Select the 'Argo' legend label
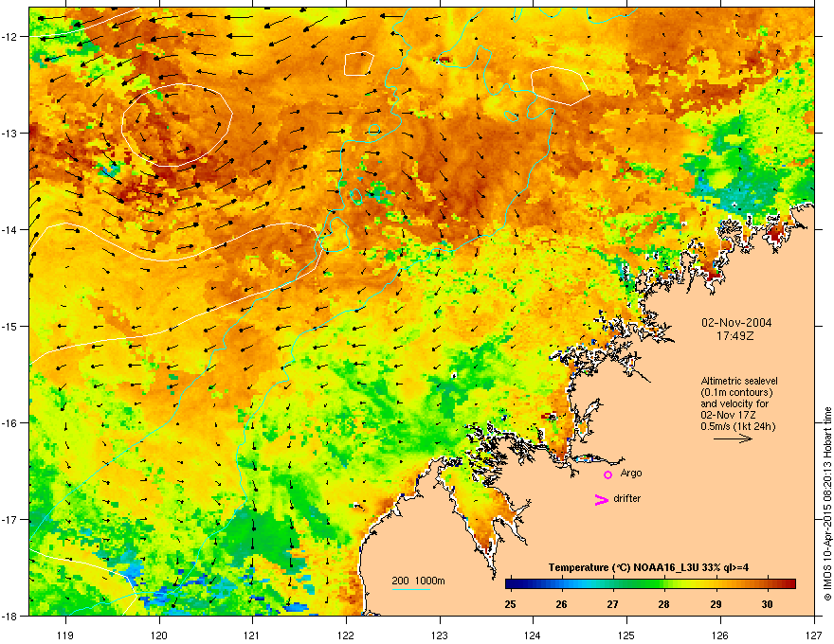Viewport: 834px width, 644px height. click(x=631, y=473)
